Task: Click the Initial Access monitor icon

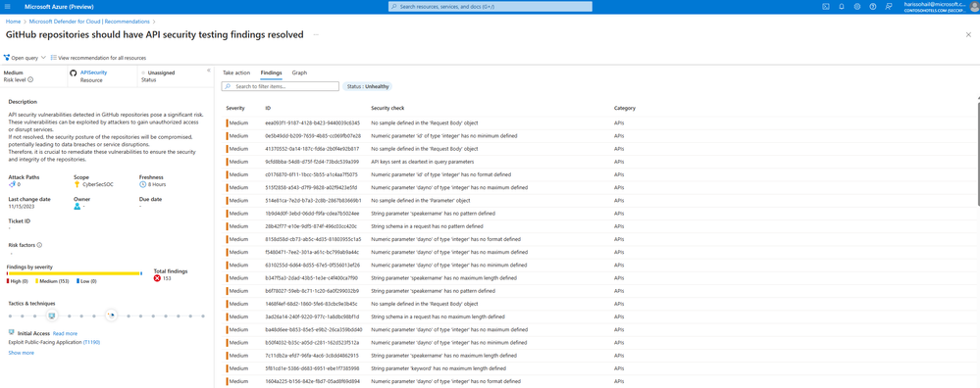Action: coord(12,333)
